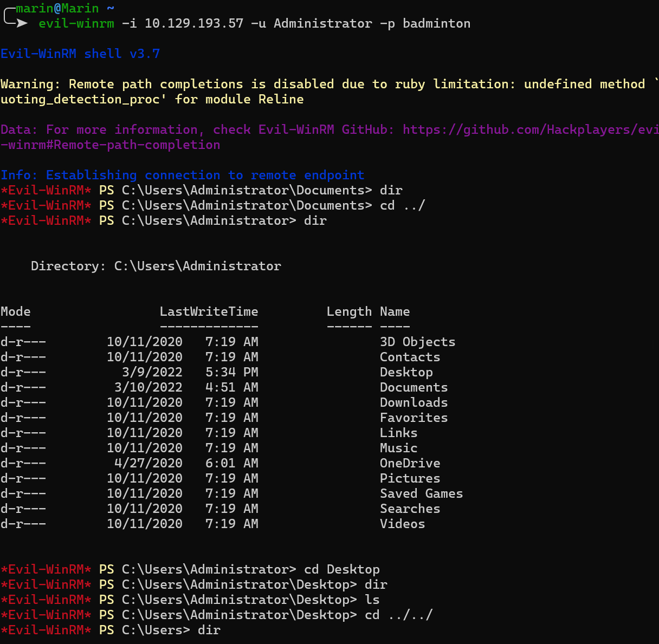
Task: Select the Contacts directory entry
Action: (x=410, y=357)
